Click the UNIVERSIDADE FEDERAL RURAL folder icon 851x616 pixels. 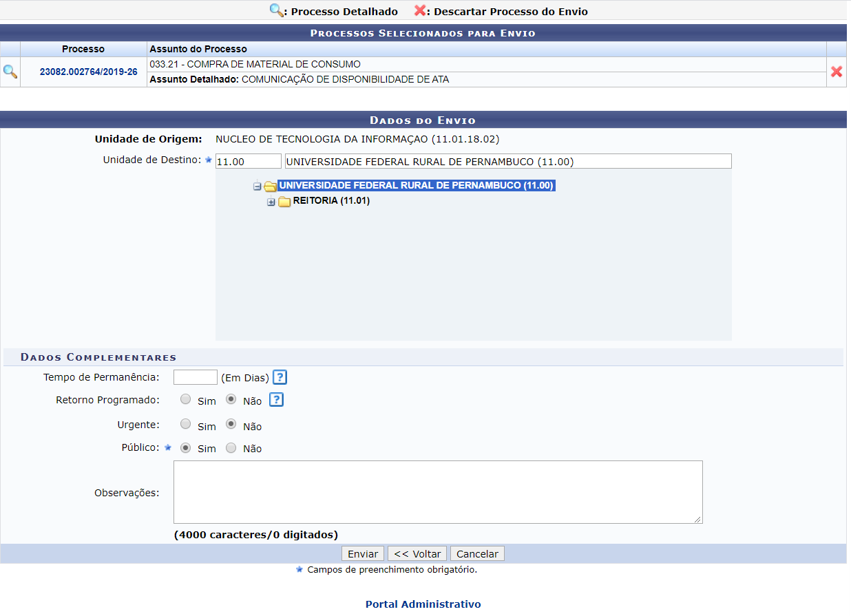[270, 186]
